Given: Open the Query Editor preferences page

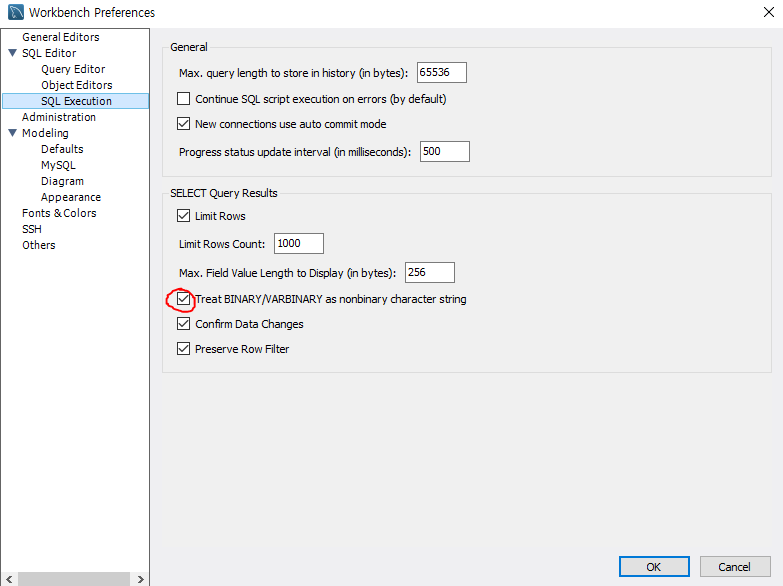Looking at the screenshot, I should coord(73,69).
